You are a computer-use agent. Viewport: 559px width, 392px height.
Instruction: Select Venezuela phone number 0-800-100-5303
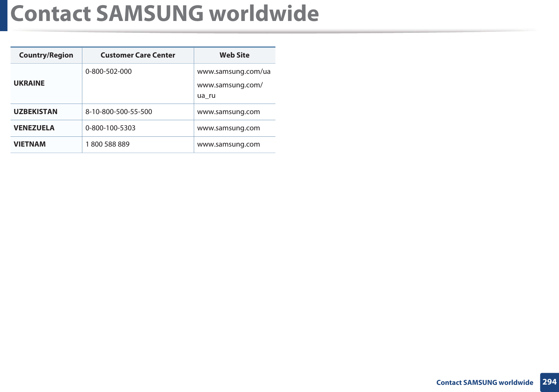pos(110,128)
